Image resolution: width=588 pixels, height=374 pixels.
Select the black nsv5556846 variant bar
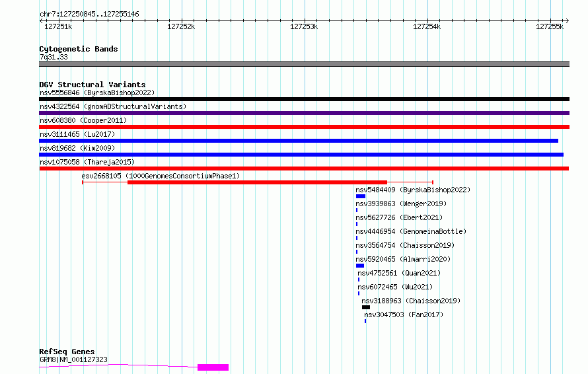(304, 99)
